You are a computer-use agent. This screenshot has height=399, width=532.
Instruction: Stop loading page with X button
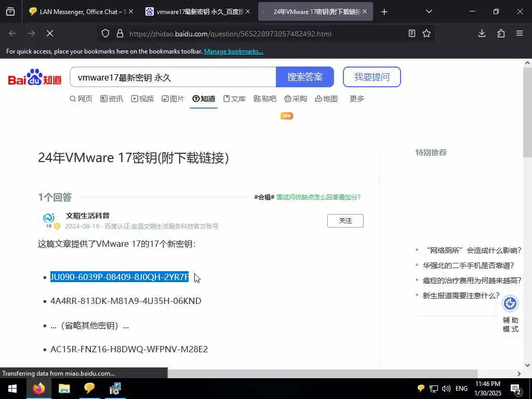(50, 33)
